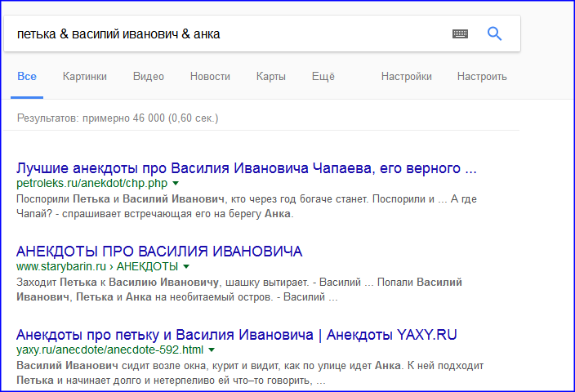This screenshot has width=575, height=392.
Task: Go to the Новости tab
Action: [210, 77]
